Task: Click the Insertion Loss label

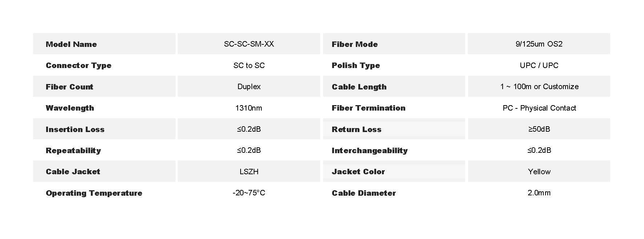Action: point(75,130)
